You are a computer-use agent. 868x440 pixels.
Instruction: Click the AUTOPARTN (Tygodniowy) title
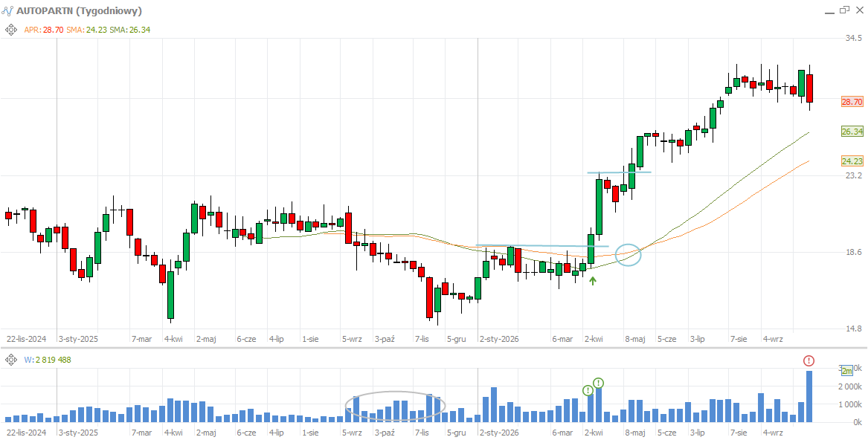79,10
